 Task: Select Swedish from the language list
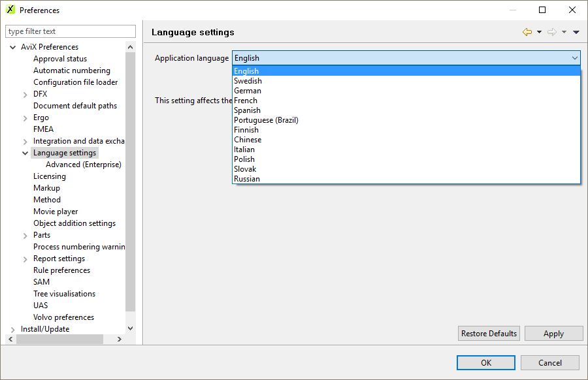click(248, 81)
